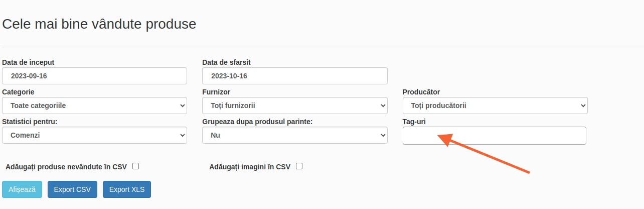Focus the Data de sfarsit date field

(x=295, y=76)
